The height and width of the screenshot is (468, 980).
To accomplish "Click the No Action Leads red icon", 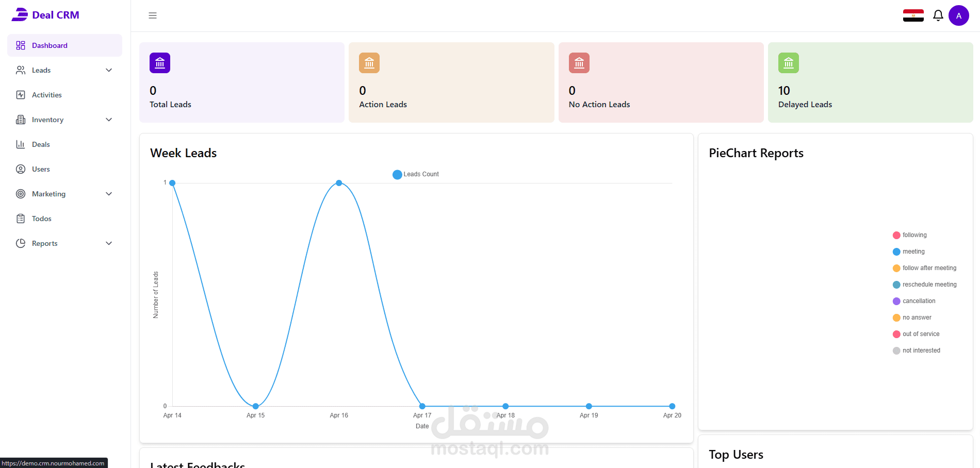I will click(579, 63).
